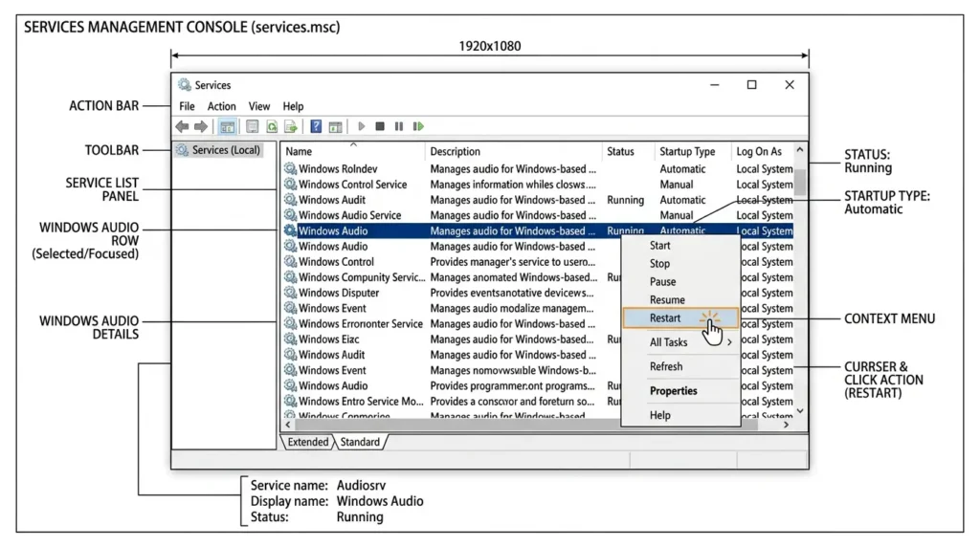
Task: Select the Windows Eiac row
Action: pos(538,339)
